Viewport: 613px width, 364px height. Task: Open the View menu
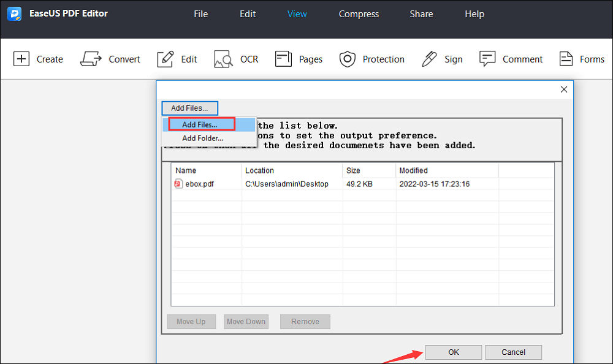(x=297, y=14)
